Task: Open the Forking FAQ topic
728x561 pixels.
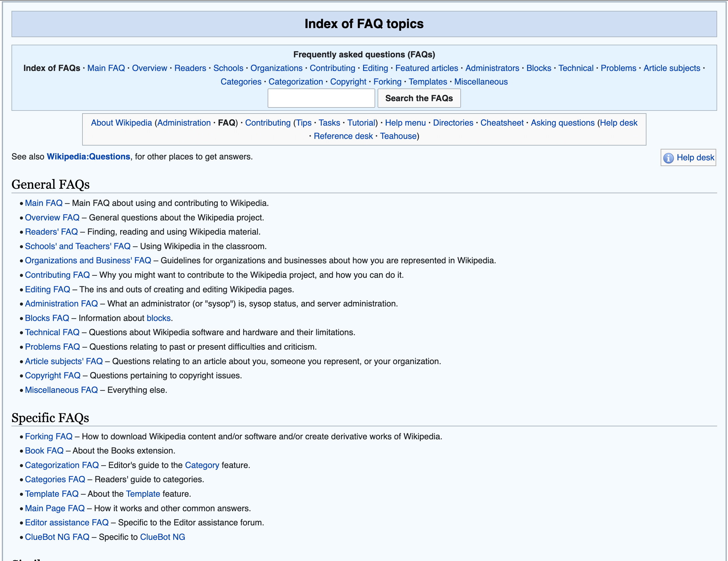Action: click(48, 436)
